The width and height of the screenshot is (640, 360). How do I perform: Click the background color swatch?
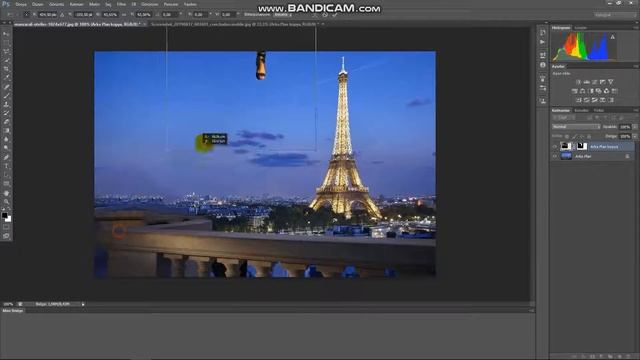[8, 219]
